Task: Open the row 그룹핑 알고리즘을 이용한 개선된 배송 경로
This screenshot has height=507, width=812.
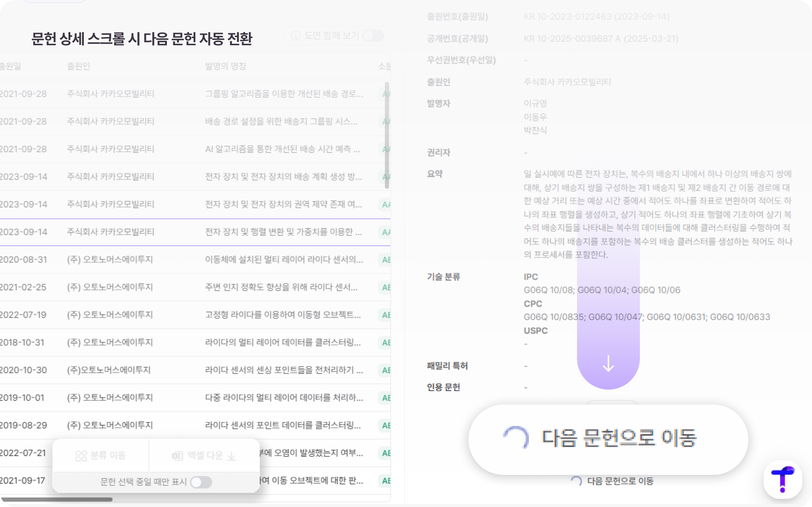Action: click(x=284, y=94)
